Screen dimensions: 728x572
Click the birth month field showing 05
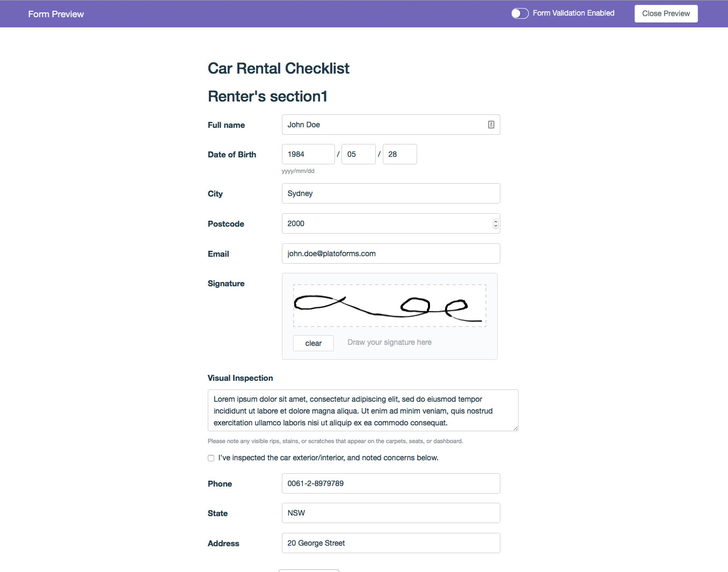(358, 154)
